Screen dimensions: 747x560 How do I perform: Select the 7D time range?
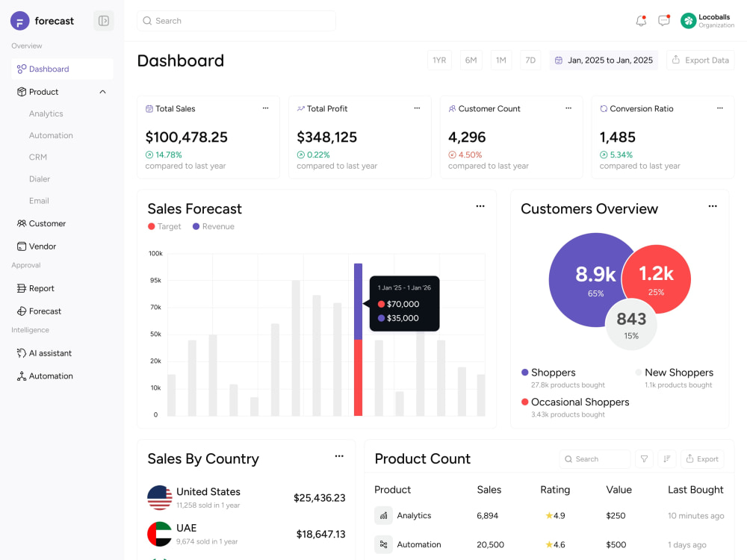click(x=530, y=60)
